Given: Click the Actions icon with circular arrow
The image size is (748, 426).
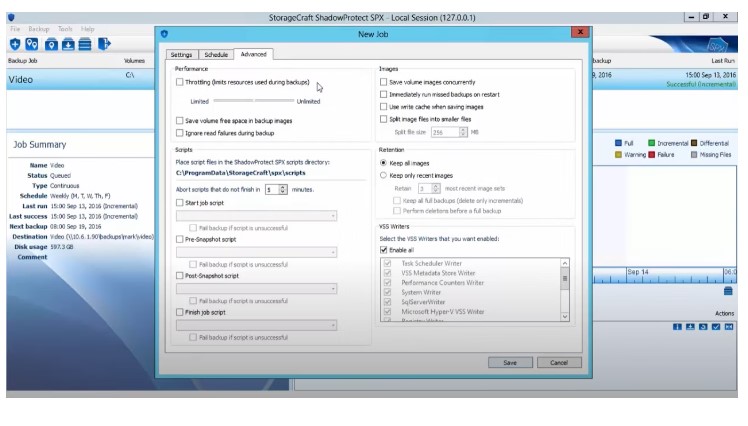Looking at the screenshot, I should 703,327.
